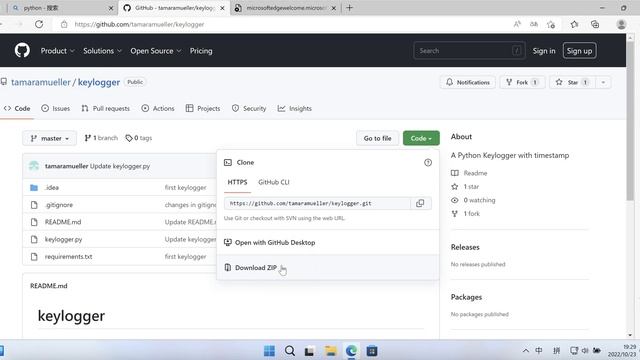The width and height of the screenshot is (640, 360).
Task: Toggle the green Code dropdown button
Action: click(421, 138)
